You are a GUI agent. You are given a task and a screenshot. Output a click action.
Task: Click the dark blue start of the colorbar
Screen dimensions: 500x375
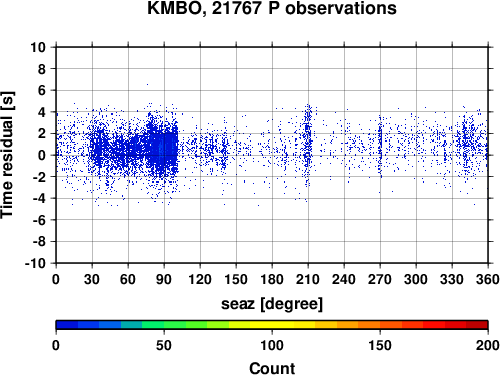click(x=67, y=325)
